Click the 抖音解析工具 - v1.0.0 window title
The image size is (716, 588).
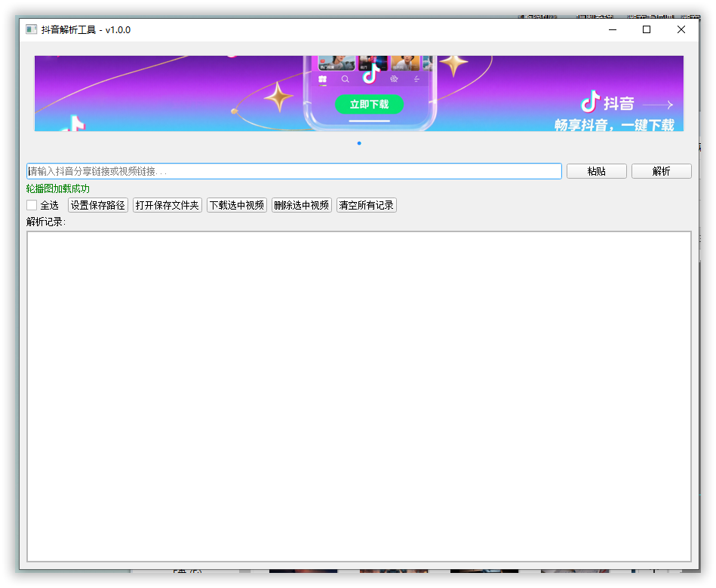click(x=86, y=30)
